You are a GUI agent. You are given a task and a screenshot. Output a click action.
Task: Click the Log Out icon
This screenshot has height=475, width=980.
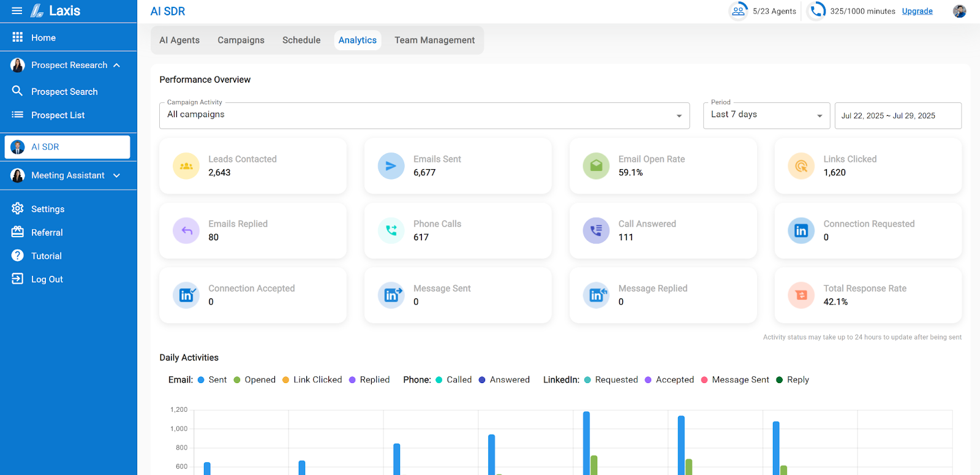pos(18,279)
